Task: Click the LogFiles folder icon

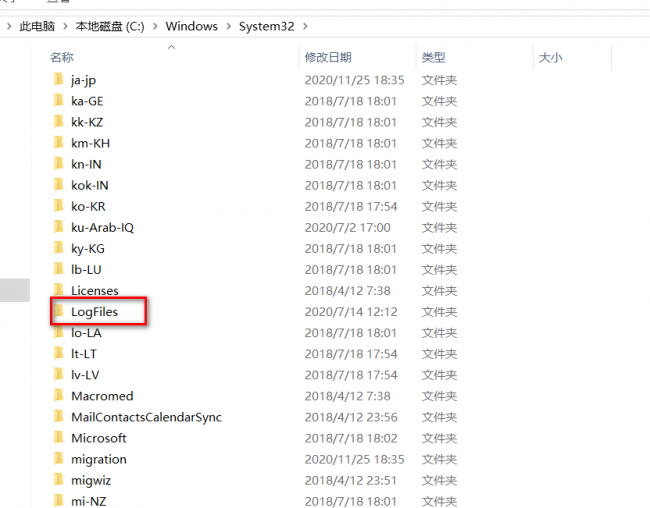Action: coord(59,311)
